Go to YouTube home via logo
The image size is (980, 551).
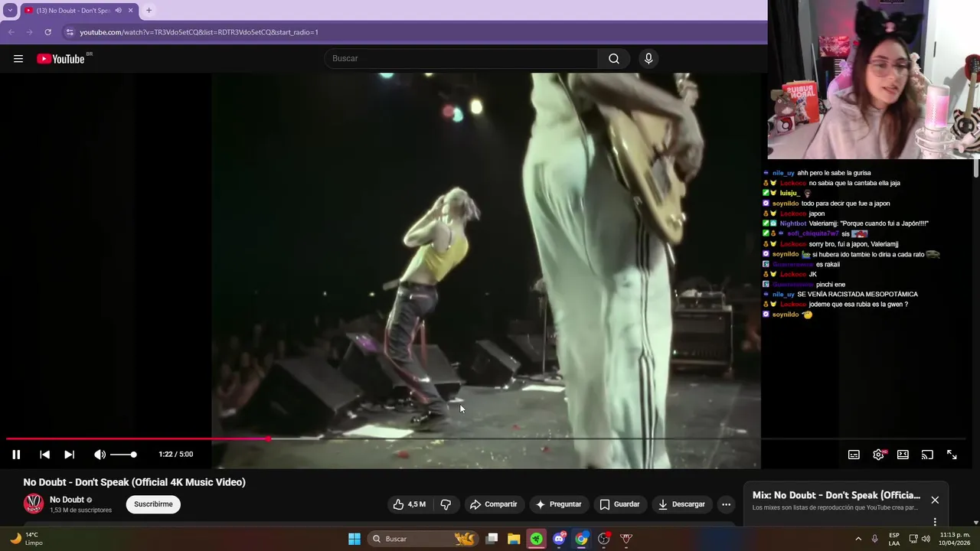click(x=61, y=59)
